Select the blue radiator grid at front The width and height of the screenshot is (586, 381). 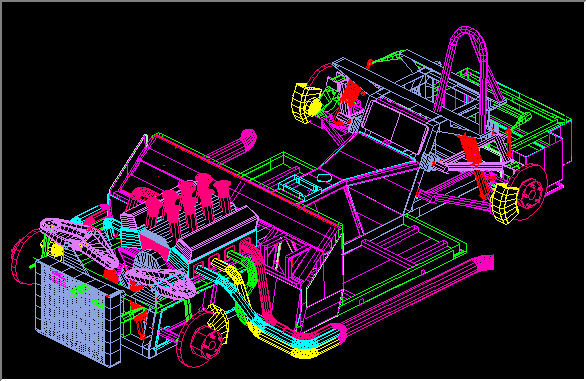(x=78, y=310)
